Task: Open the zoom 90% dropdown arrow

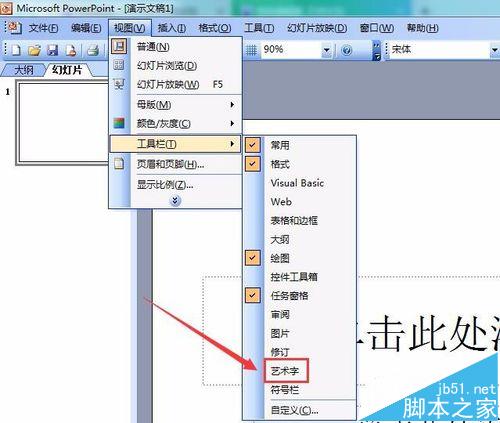Action: 327,50
